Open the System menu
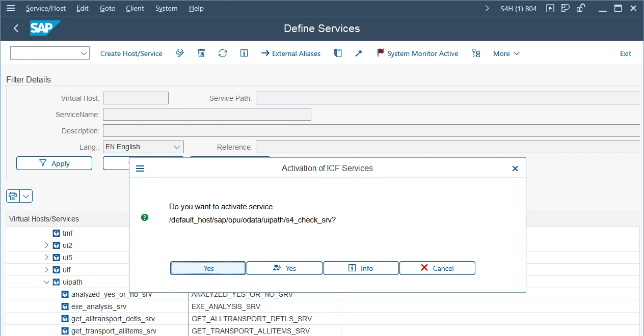 click(167, 8)
